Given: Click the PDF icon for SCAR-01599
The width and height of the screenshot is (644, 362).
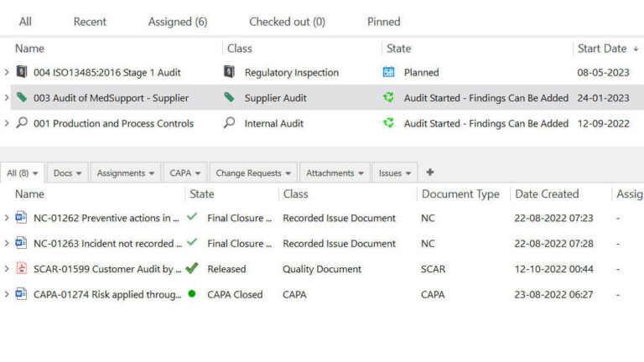Looking at the screenshot, I should click(x=22, y=269).
